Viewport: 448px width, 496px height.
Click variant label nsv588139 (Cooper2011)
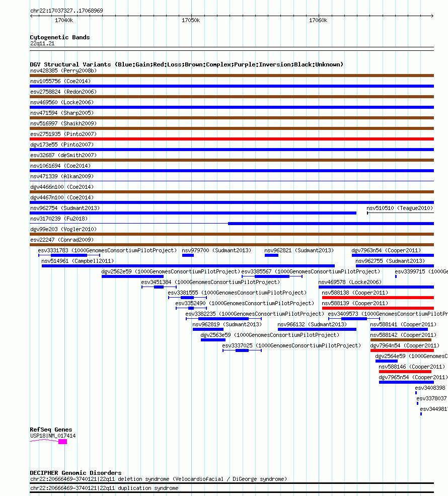pos(355,303)
